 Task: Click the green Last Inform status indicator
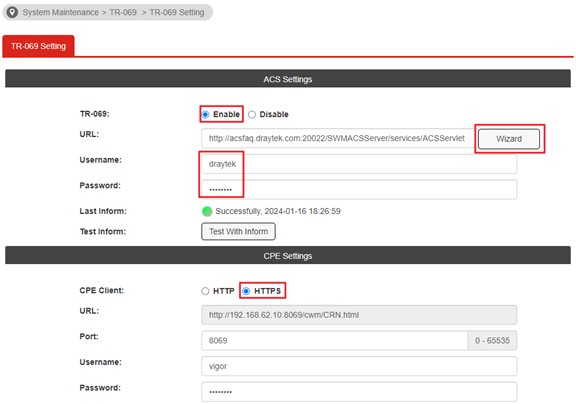tap(207, 211)
